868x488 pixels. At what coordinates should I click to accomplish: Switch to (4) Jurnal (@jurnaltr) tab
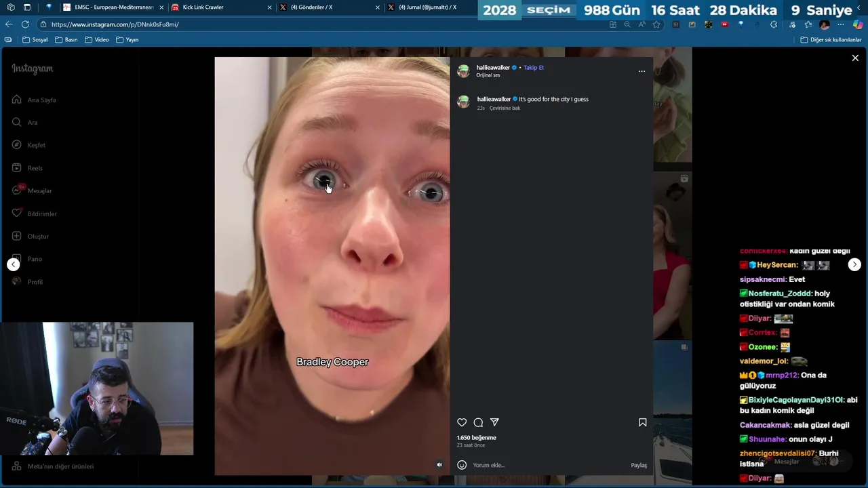pyautogui.click(x=431, y=7)
